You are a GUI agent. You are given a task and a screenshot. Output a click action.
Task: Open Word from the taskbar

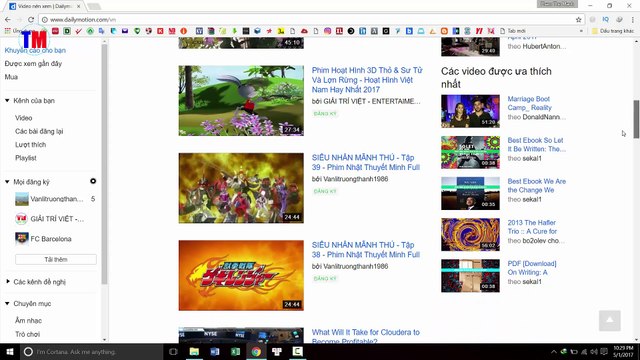point(215,351)
